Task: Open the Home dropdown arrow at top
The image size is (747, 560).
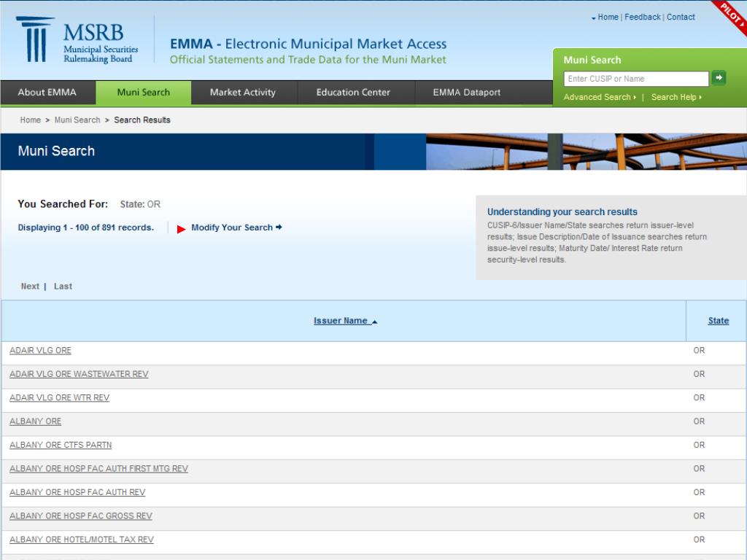Action: [592, 17]
